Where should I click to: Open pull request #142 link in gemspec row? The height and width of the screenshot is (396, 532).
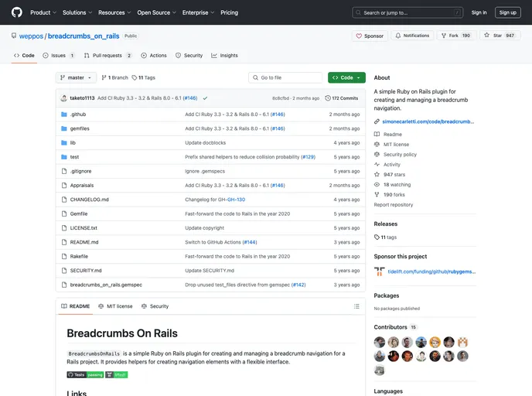tap(298, 285)
